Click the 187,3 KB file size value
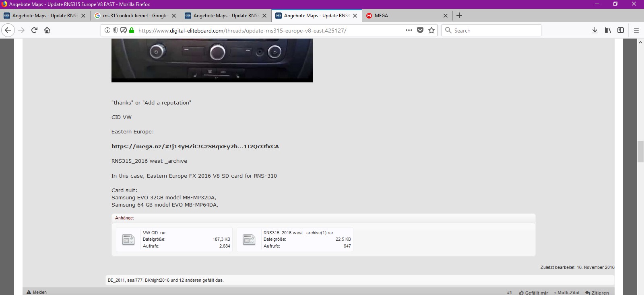The image size is (644, 295). coord(221,239)
